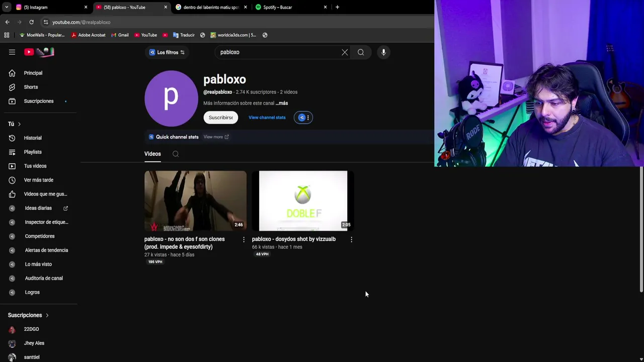The height and width of the screenshot is (362, 644).
Task: Click the page vertical scrollbar
Action: [x=641, y=229]
